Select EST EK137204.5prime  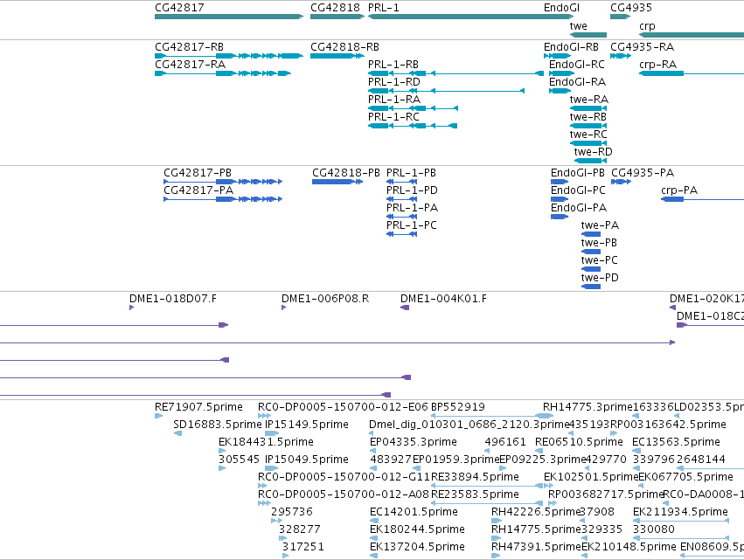tap(373, 556)
